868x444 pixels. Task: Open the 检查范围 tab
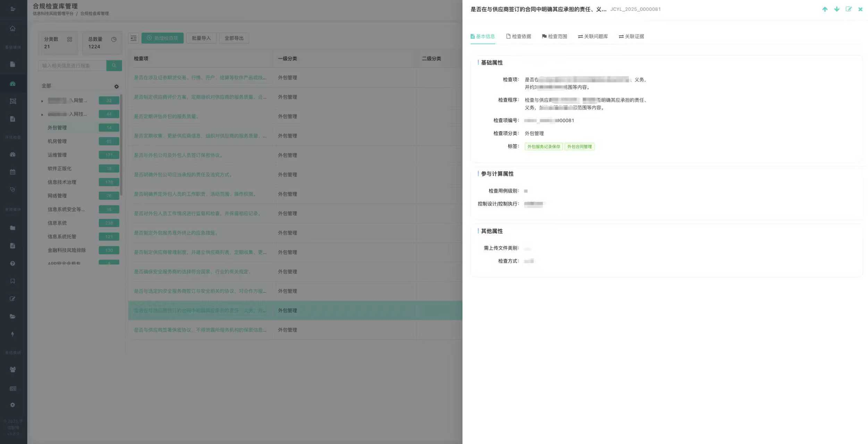pos(554,36)
